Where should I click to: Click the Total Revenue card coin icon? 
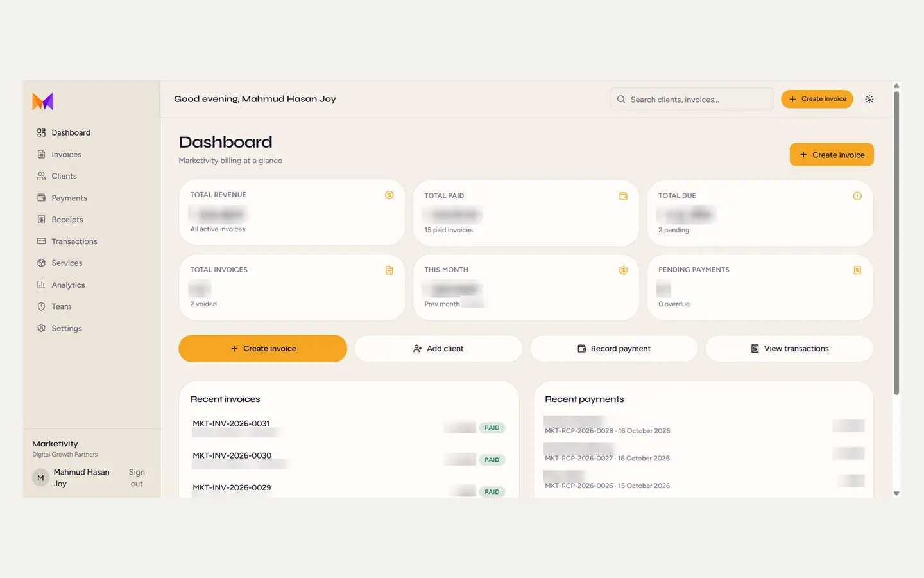[389, 195]
